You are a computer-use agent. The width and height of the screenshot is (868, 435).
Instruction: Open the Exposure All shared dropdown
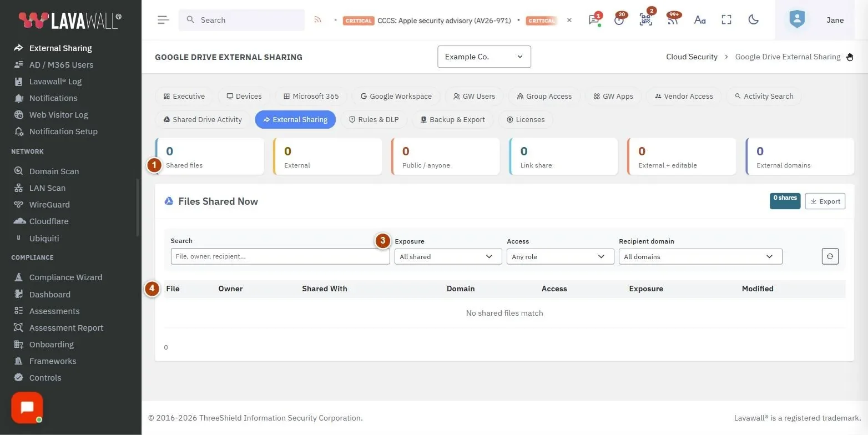click(x=448, y=256)
